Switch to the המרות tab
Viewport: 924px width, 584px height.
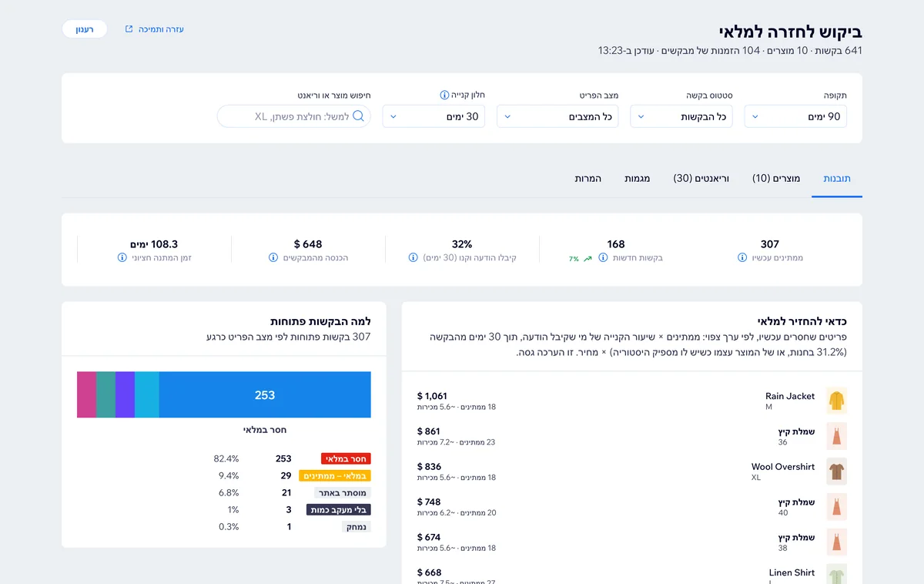[x=588, y=178]
